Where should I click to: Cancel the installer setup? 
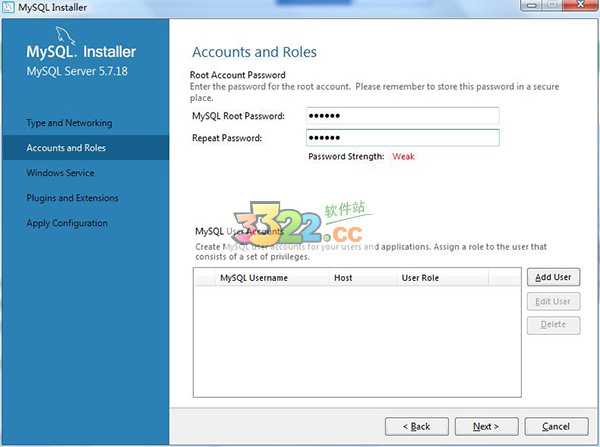coord(556,426)
